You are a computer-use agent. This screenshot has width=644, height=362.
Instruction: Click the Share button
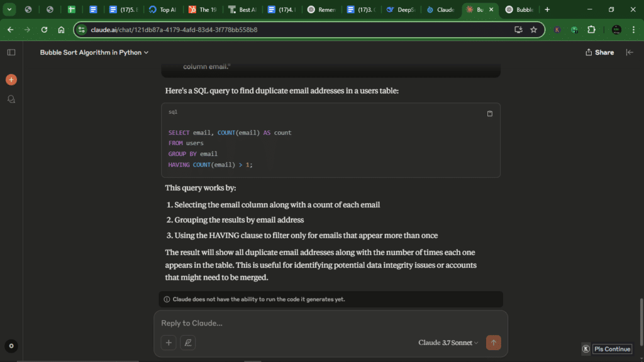tap(599, 52)
